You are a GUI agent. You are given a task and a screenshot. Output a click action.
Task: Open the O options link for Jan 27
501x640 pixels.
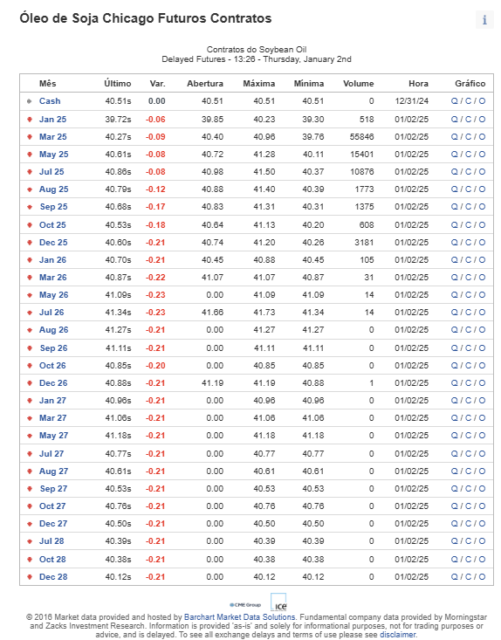482,400
